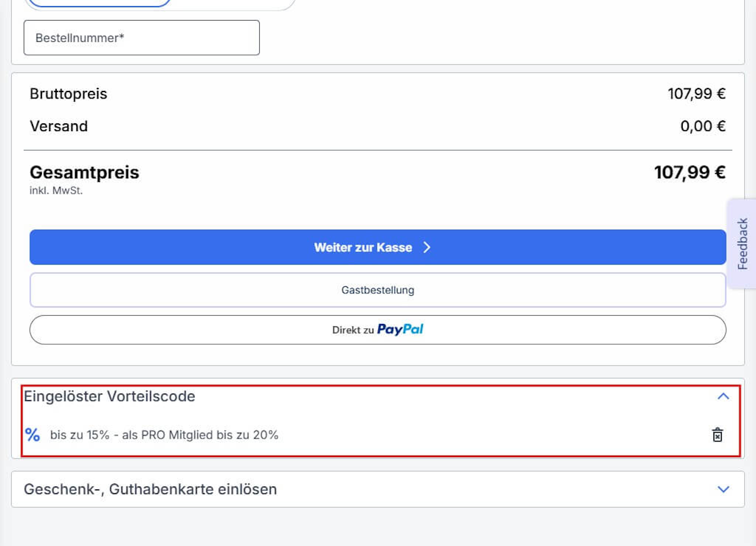Click the blue percent discount icon
The height and width of the screenshot is (546, 756).
(32, 435)
